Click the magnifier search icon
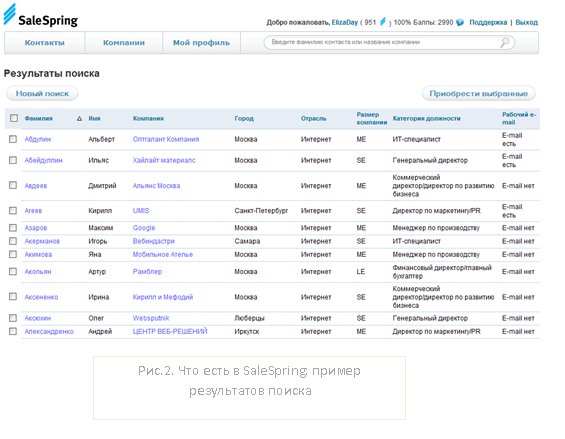 tap(505, 42)
